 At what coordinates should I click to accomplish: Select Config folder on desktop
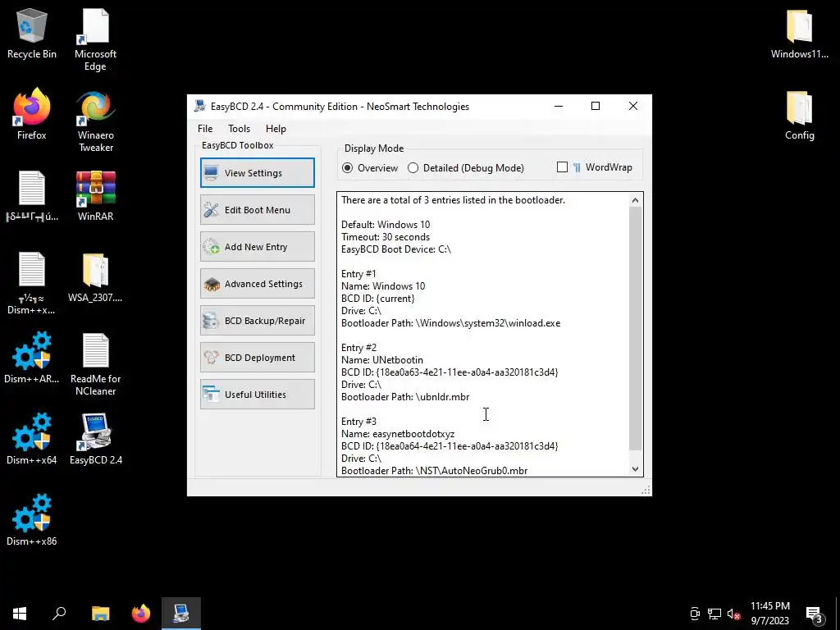[799, 115]
